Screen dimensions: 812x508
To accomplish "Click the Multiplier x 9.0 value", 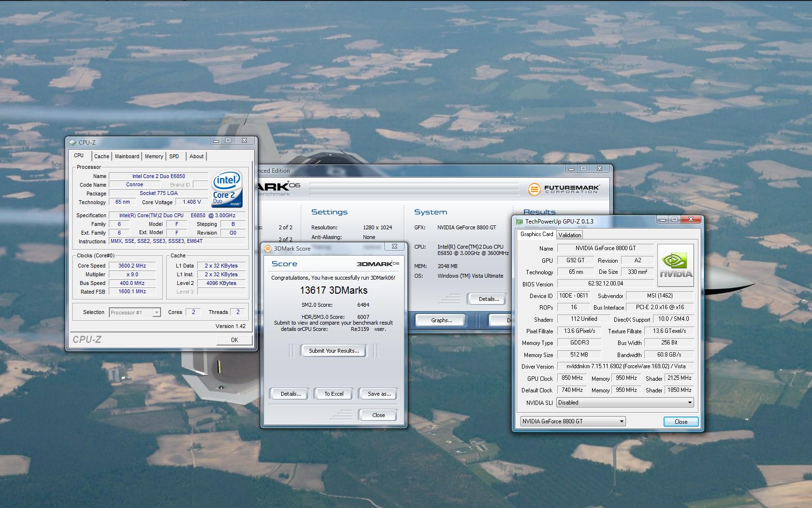I will tap(132, 274).
